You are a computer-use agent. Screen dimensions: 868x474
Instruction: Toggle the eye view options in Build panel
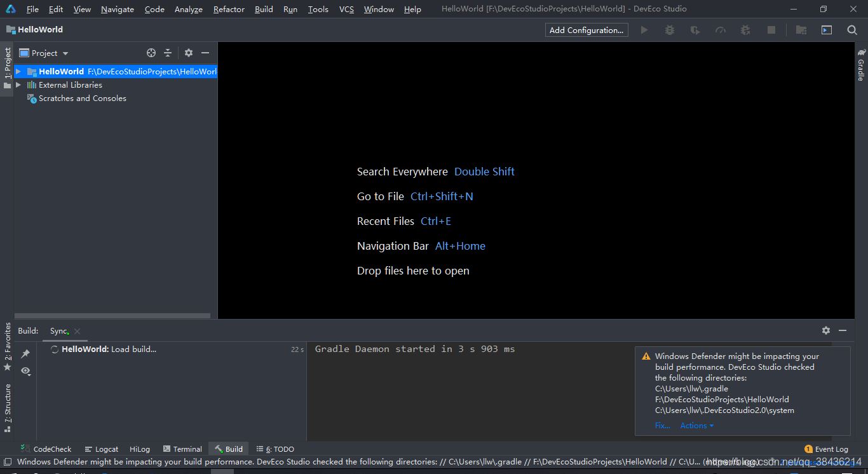[25, 371]
